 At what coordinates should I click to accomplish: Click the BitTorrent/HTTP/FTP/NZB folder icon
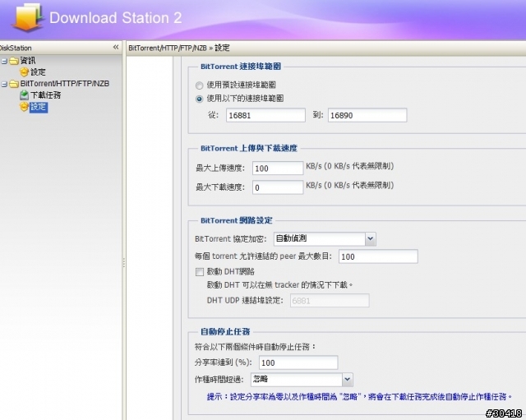[14, 84]
